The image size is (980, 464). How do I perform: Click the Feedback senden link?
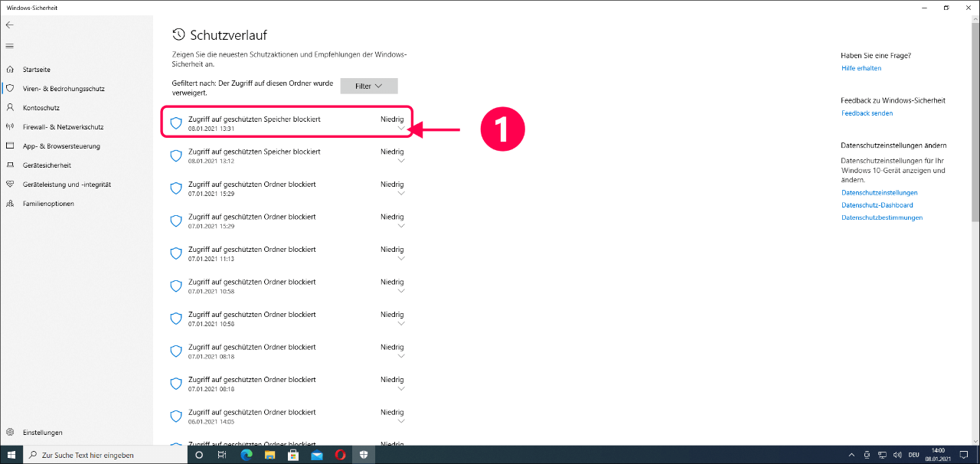point(867,113)
